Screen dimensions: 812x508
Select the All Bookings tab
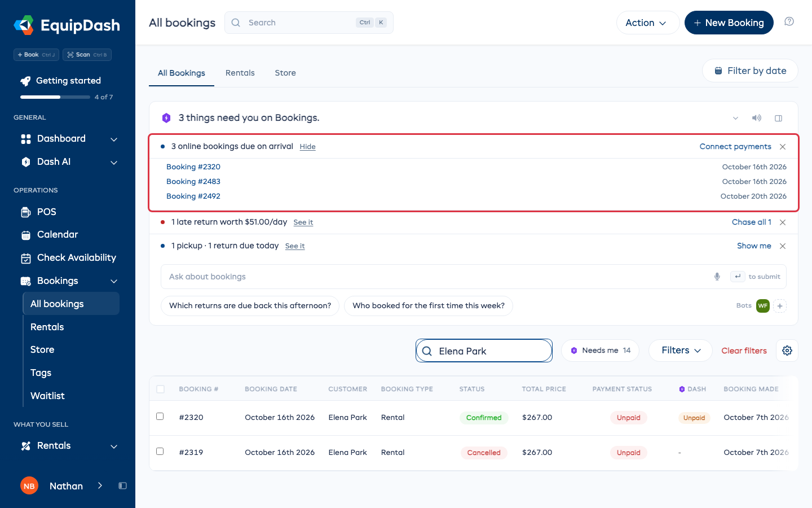pos(182,73)
